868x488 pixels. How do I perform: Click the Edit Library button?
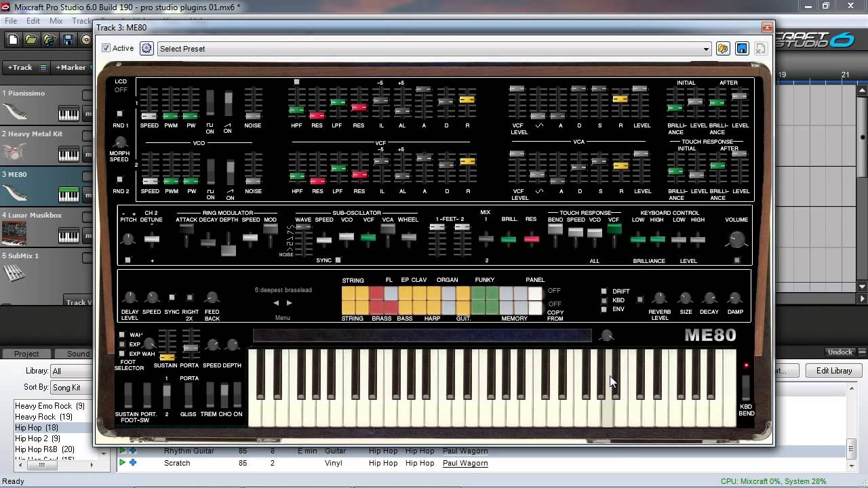click(x=833, y=371)
